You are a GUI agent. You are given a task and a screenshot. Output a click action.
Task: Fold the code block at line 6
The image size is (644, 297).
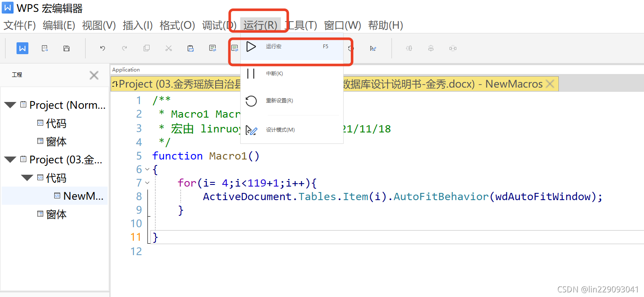147,169
